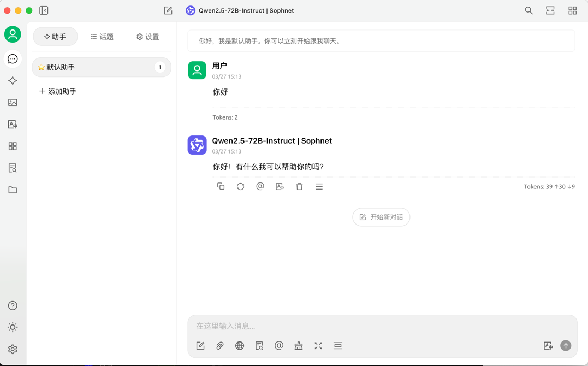This screenshot has height=366, width=588.
Task: Clear context with the divider icon
Action: click(338, 346)
